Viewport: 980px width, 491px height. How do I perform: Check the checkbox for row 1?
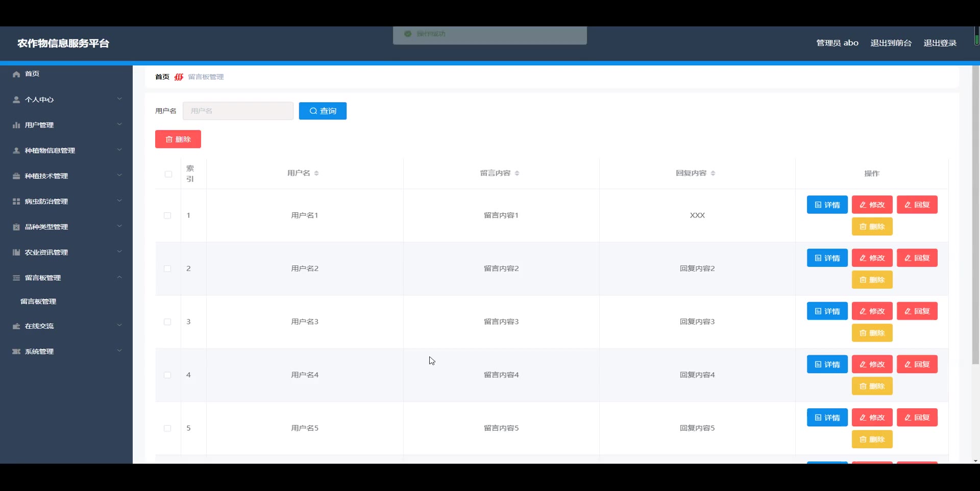click(x=167, y=215)
